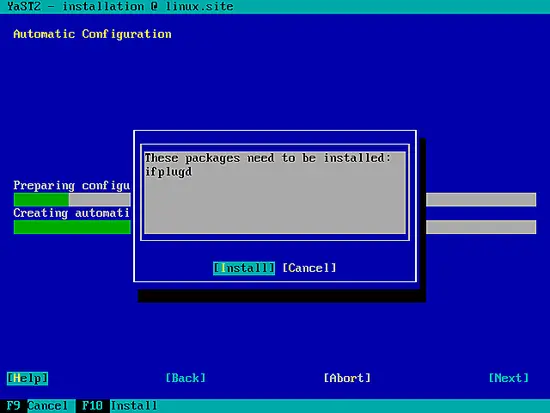Click the Cancel button in dialog
This screenshot has height=413, width=550.
point(309,268)
